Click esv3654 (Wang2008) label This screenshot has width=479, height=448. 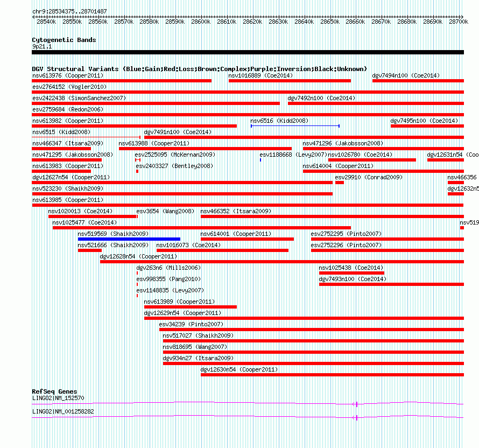click(x=165, y=211)
